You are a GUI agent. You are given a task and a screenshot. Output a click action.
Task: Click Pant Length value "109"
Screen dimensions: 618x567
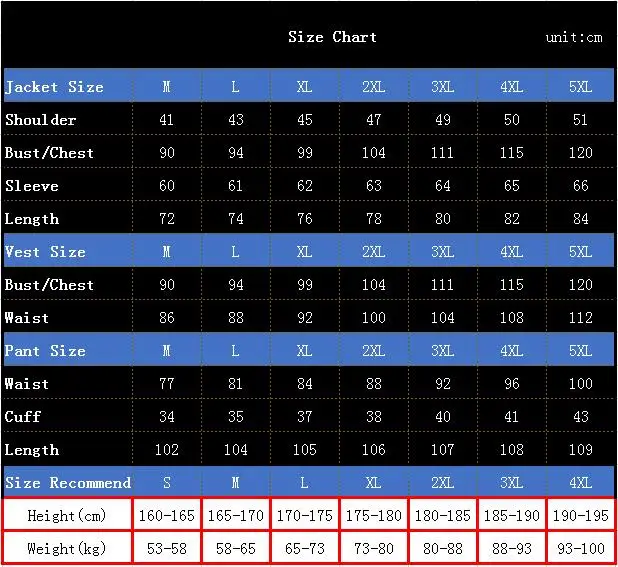tap(581, 450)
